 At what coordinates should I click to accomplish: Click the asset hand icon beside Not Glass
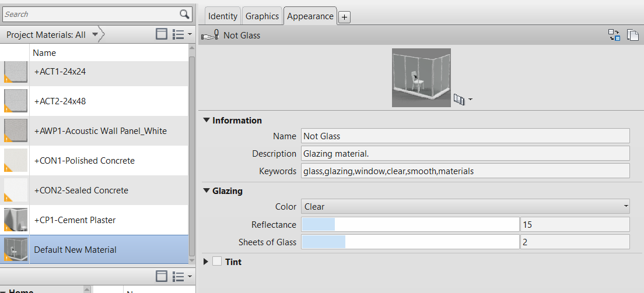pyautogui.click(x=211, y=36)
